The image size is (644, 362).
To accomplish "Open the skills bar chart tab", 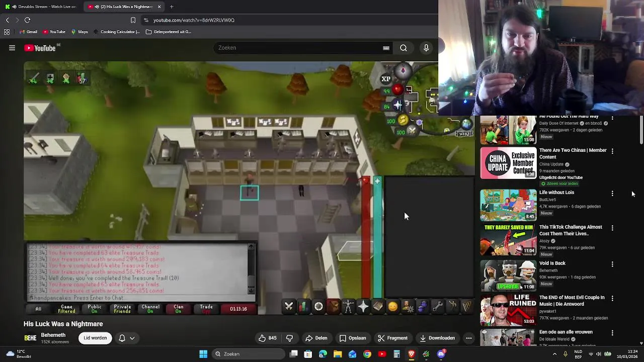I will [x=303, y=306].
